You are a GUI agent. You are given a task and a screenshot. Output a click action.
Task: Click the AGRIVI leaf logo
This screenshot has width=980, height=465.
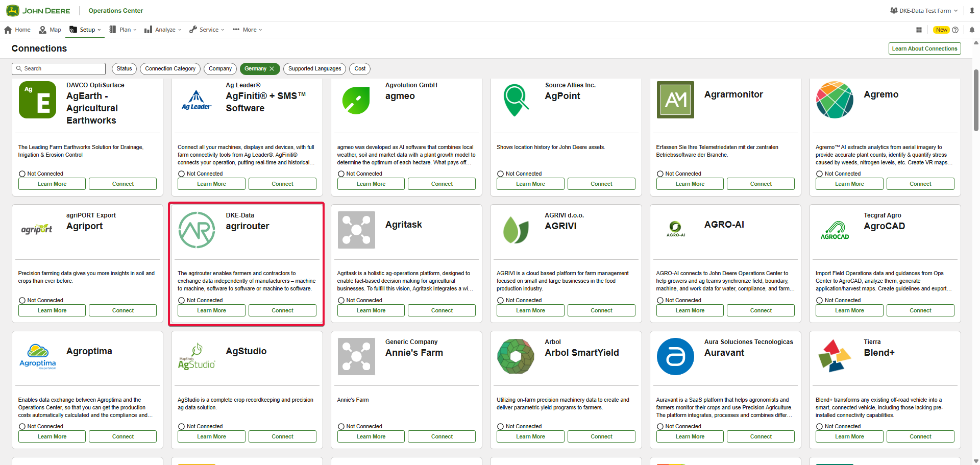pyautogui.click(x=516, y=230)
